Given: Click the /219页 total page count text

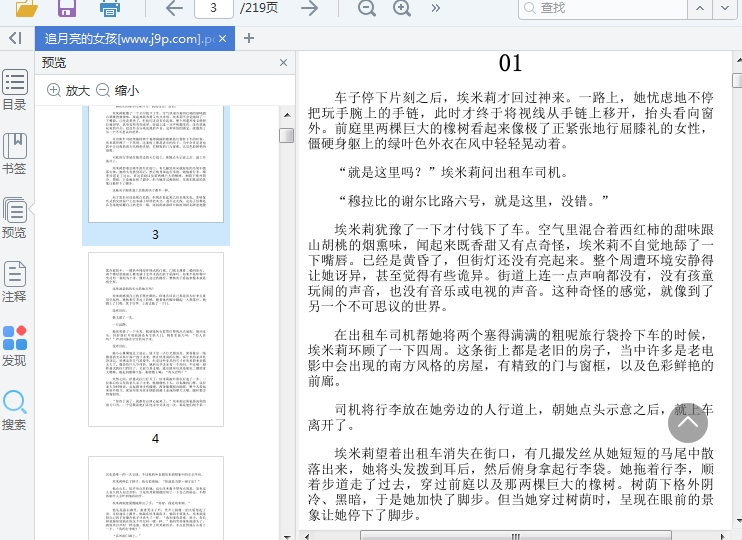Looking at the screenshot, I should pyautogui.click(x=259, y=8).
